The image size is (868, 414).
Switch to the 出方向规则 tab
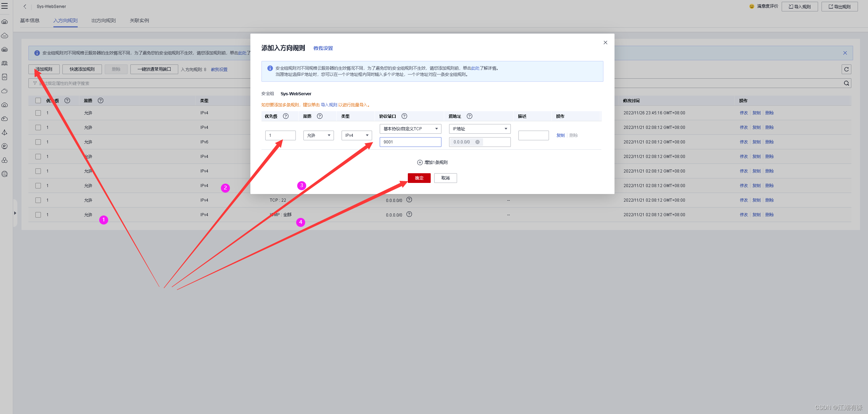coord(103,20)
